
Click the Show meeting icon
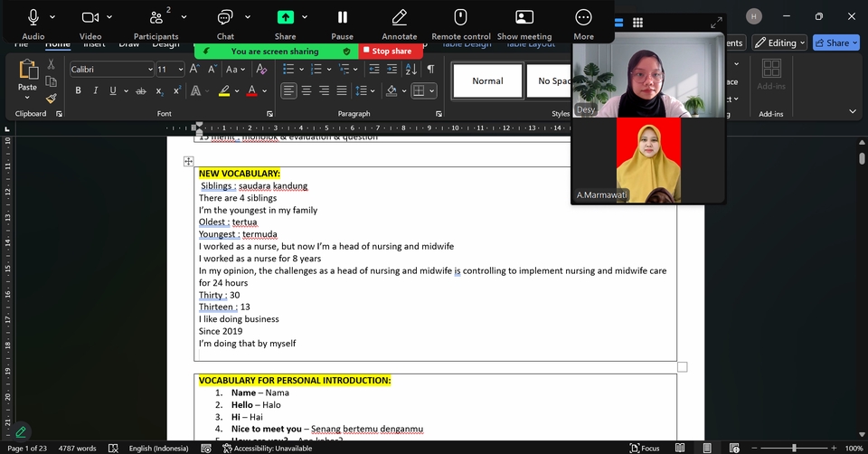pos(524,17)
